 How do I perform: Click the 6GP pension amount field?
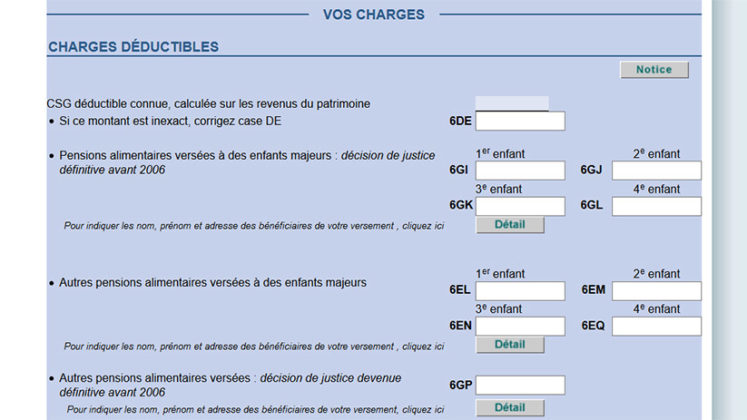tap(520, 385)
